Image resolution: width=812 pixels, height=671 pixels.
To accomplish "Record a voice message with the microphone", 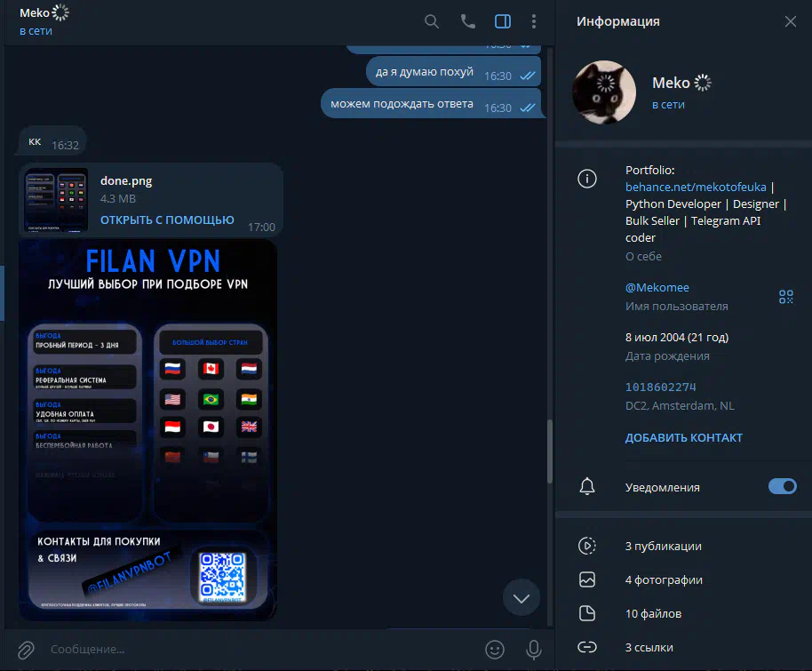I will [x=534, y=650].
